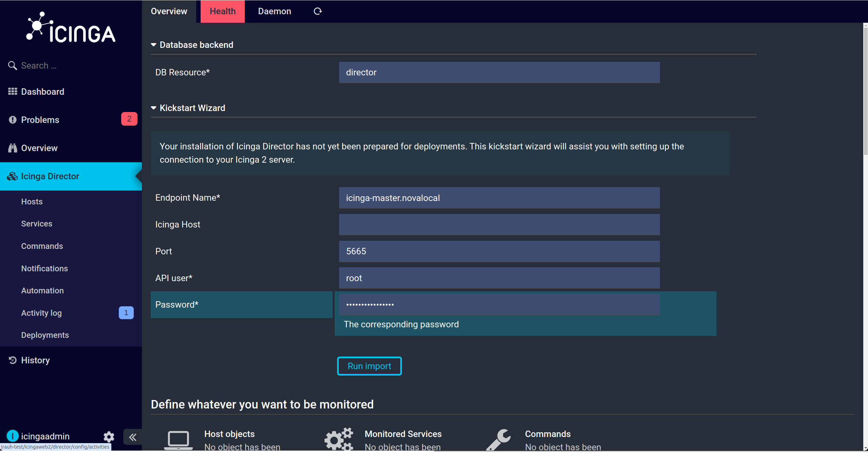Viewport: 868px width, 454px height.
Task: Click the kickstart wizard information message
Action: pos(440,153)
